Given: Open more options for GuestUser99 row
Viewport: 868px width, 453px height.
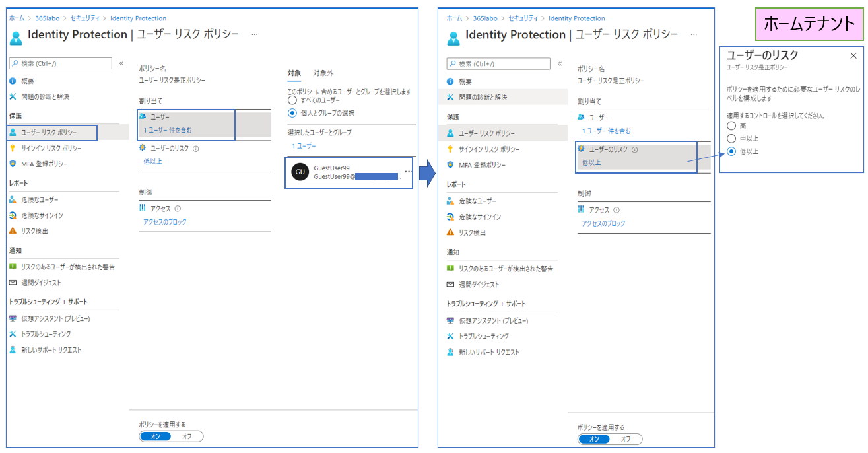Looking at the screenshot, I should click(x=408, y=172).
